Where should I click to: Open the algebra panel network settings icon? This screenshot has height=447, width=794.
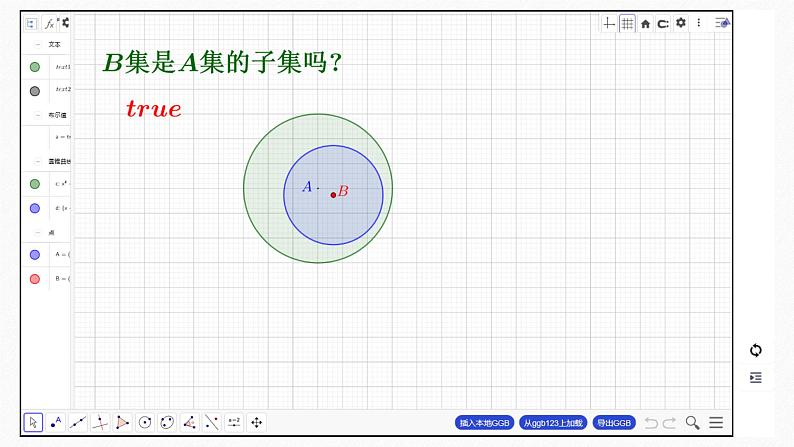(x=65, y=23)
